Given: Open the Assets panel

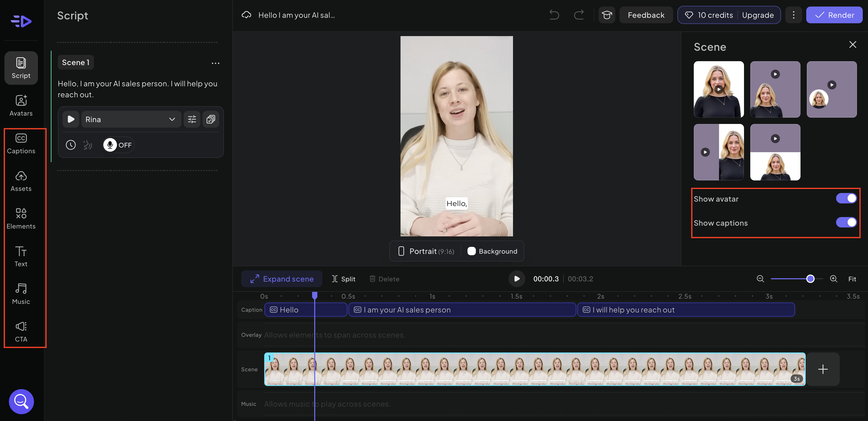Looking at the screenshot, I should [x=21, y=181].
